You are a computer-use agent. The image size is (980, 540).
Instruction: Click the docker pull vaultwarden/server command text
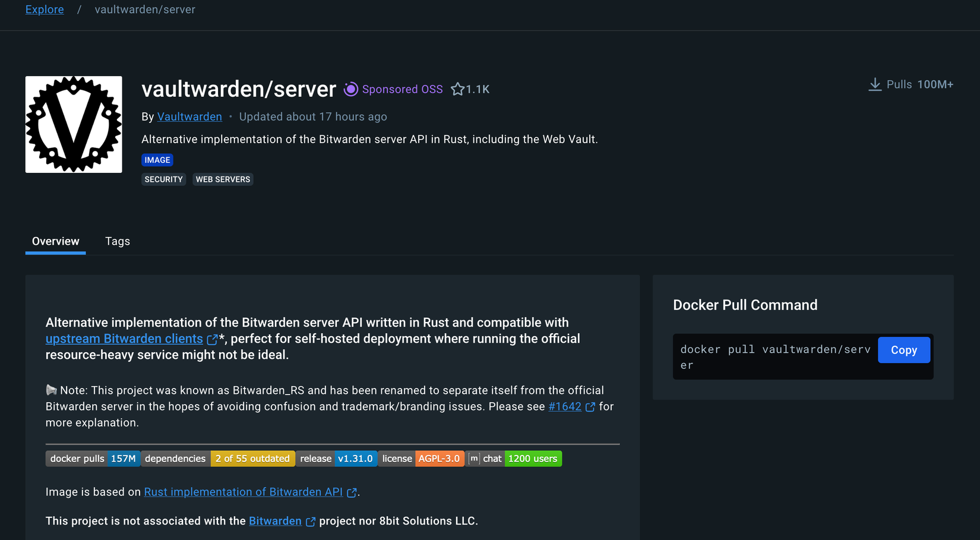775,357
